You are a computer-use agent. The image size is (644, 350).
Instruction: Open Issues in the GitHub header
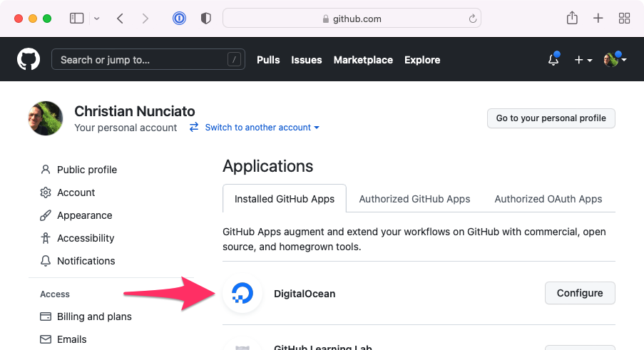[x=307, y=60]
